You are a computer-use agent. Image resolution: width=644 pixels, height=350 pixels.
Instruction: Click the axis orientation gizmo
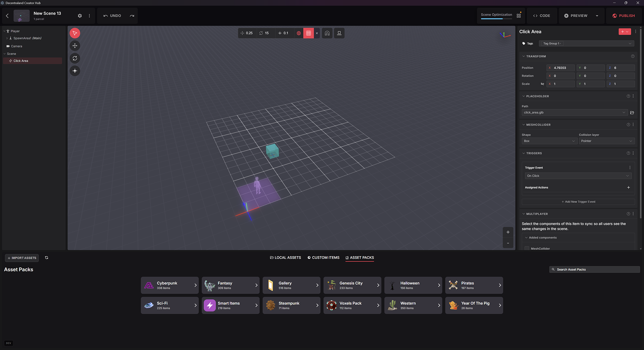click(x=505, y=35)
